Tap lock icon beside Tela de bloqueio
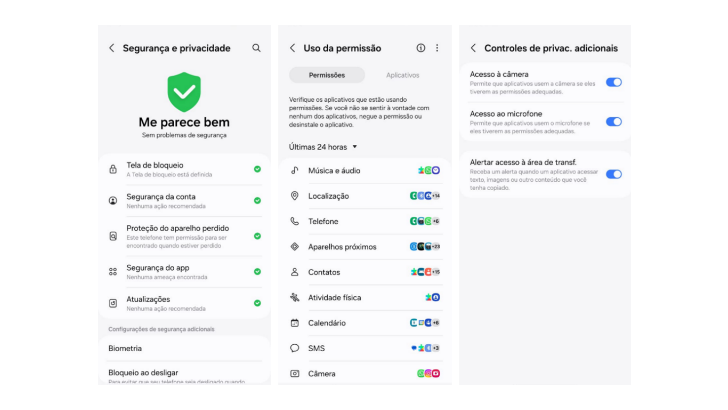 pyautogui.click(x=113, y=169)
